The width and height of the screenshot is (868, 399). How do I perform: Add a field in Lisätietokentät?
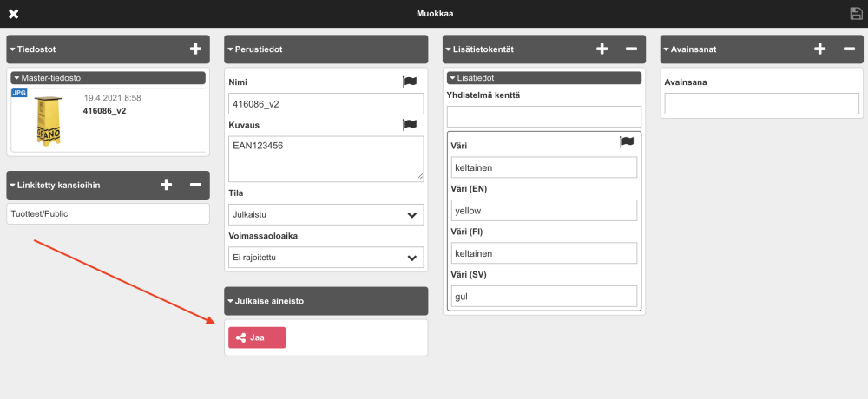(x=602, y=49)
